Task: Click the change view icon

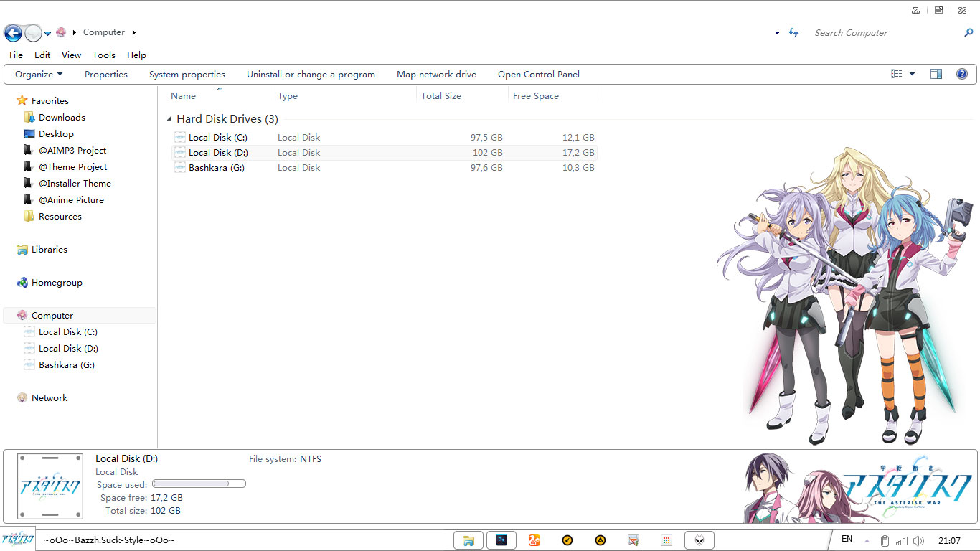Action: pos(897,74)
